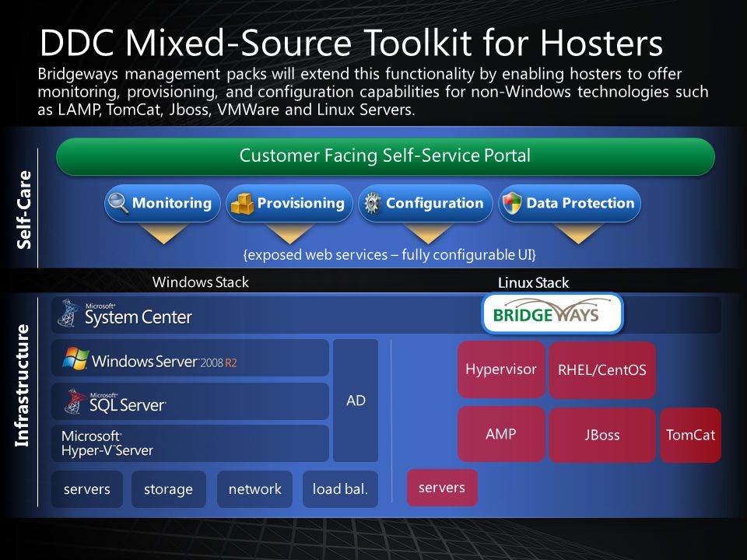This screenshot has height=560, width=747.
Task: Click the red AMP box
Action: click(501, 434)
